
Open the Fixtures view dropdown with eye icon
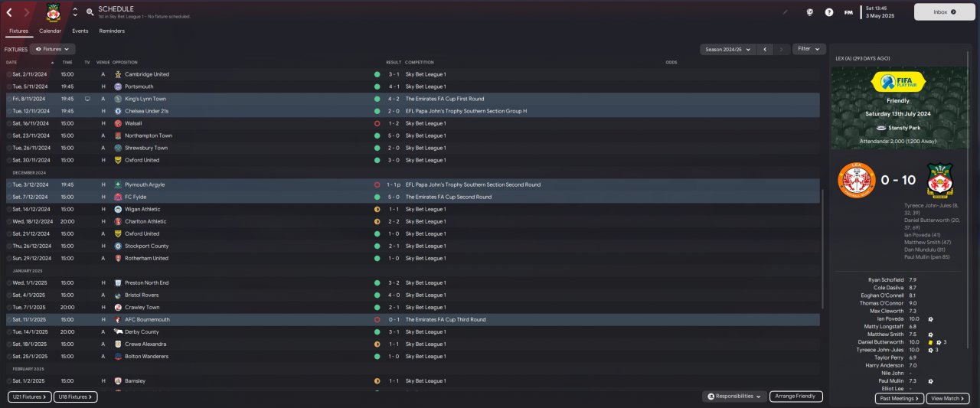53,49
